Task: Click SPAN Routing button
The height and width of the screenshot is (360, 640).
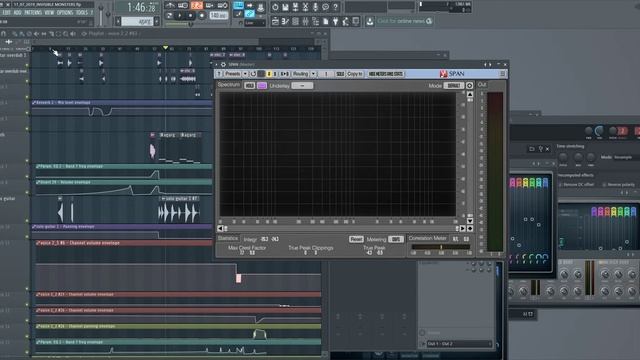Action: (301, 74)
